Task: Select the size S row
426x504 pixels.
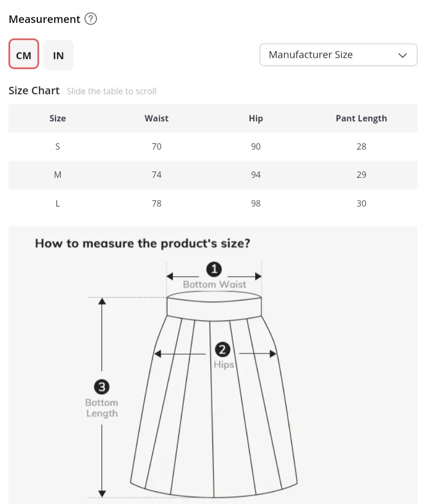Action: 213,146
